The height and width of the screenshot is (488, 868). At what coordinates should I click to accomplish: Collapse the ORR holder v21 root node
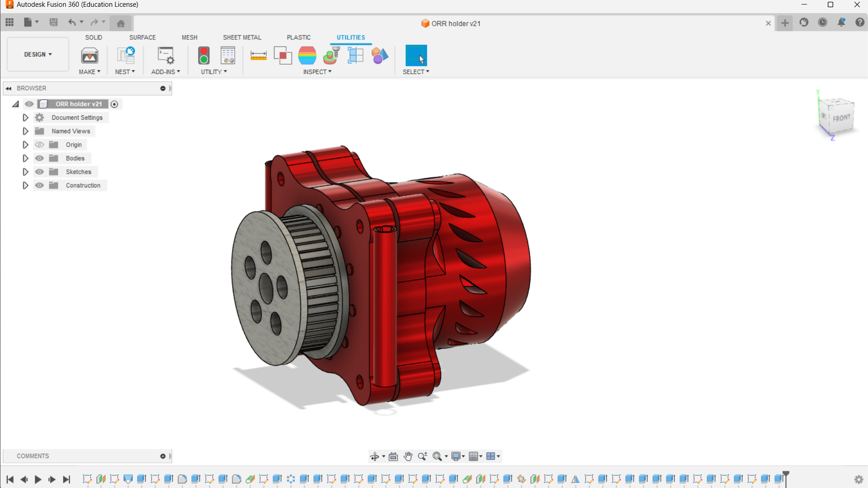(x=15, y=104)
